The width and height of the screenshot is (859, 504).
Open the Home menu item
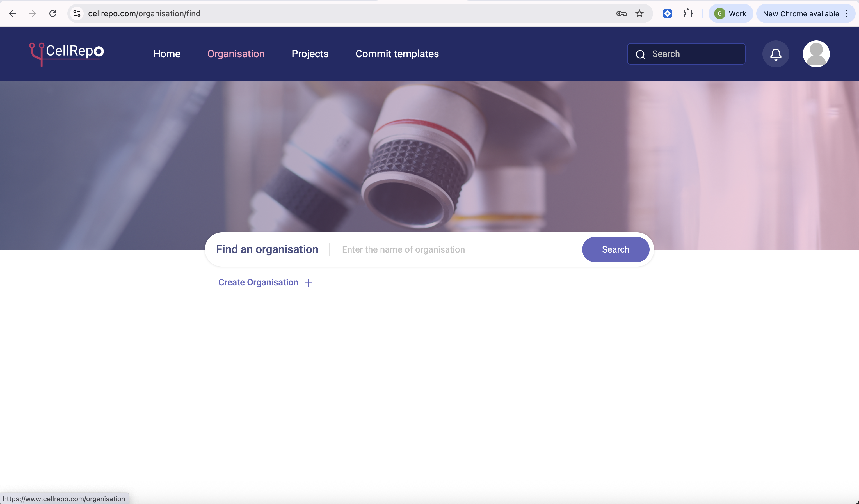tap(167, 54)
